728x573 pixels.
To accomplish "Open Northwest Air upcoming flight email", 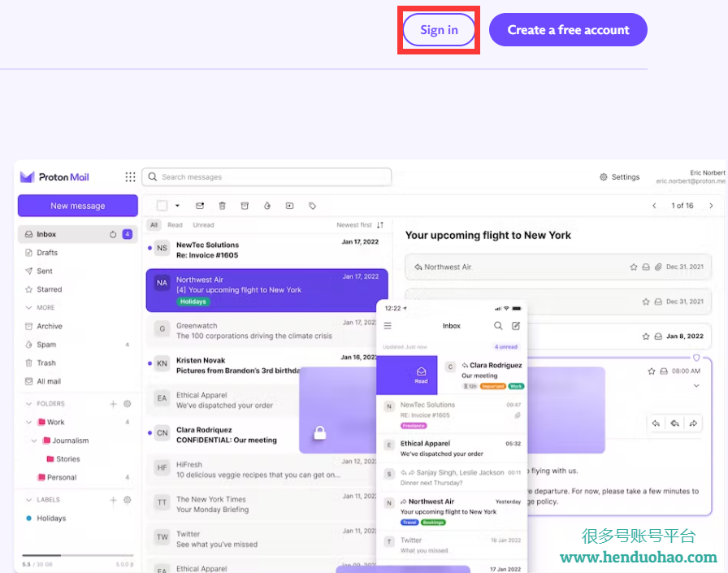I will (267, 290).
